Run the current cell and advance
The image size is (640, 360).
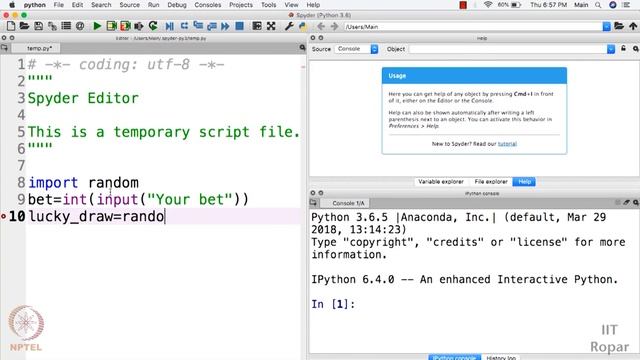[x=125, y=27]
